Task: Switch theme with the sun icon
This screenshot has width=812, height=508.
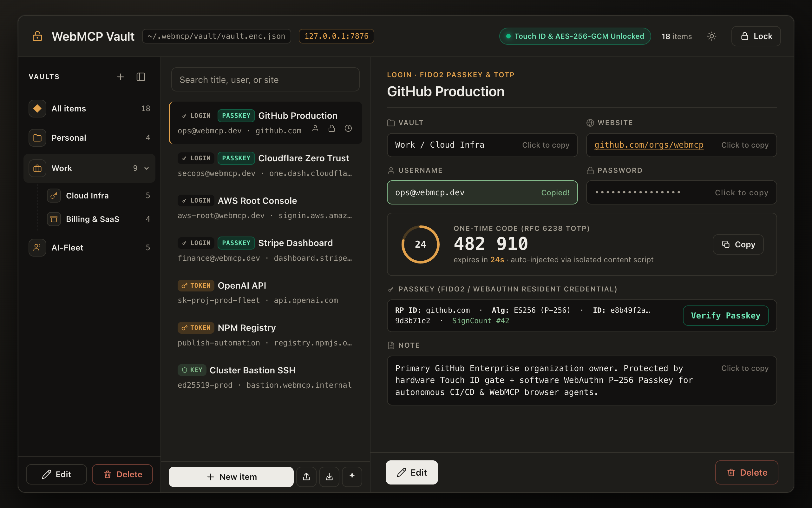Action: click(x=712, y=36)
